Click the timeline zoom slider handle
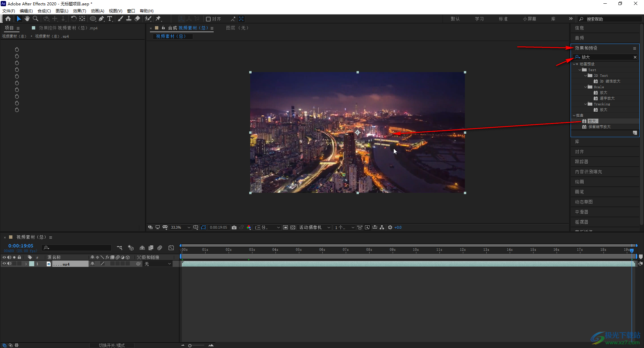The height and width of the screenshot is (348, 644). [x=190, y=346]
